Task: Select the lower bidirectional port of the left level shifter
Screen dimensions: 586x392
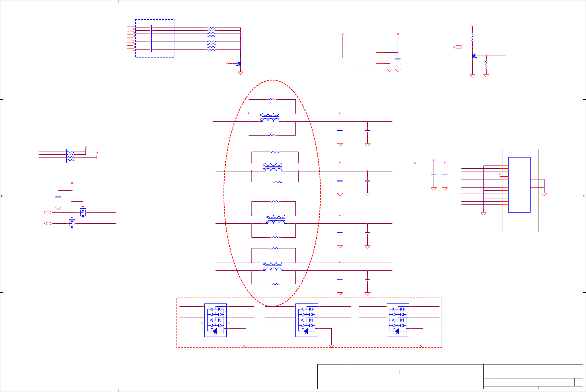Action: 48,223
